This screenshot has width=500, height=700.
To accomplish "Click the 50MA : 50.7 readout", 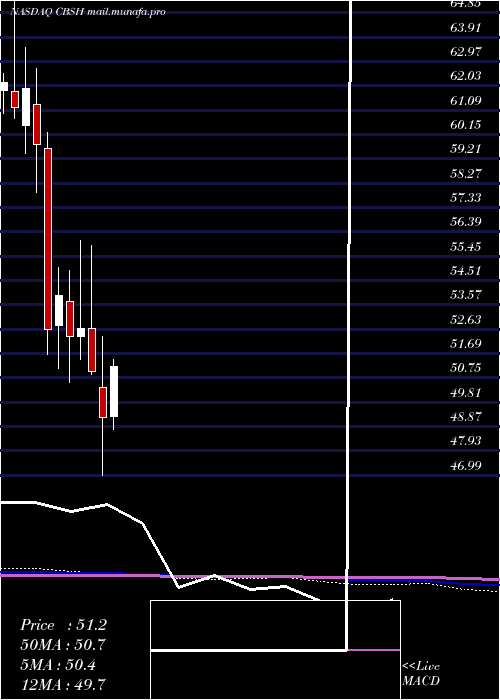I will coord(63,645).
